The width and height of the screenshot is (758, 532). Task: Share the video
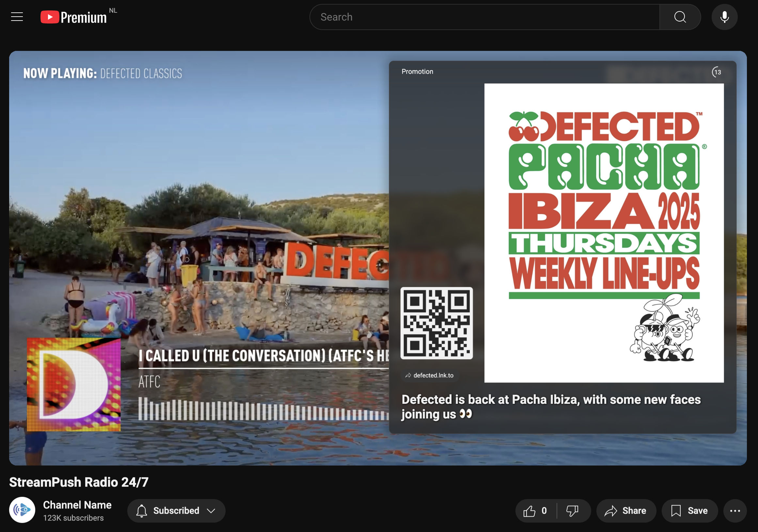[625, 511]
